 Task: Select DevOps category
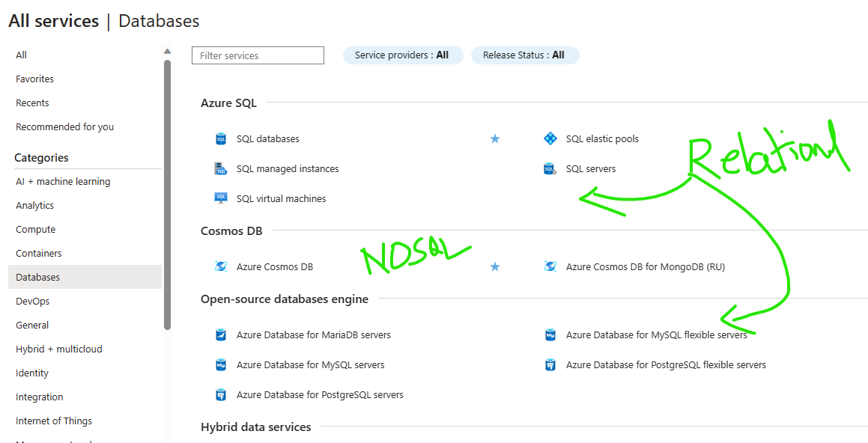[33, 301]
